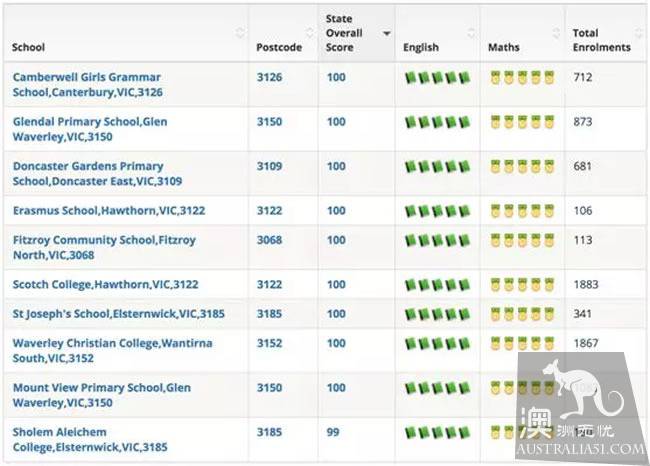
Task: Click postcode 3109 in Doncaster Gardens row
Action: click(x=269, y=166)
